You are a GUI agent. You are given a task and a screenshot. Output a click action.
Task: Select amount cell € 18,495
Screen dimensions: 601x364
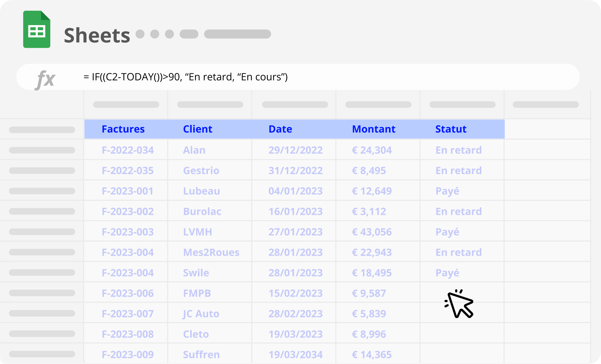tap(372, 273)
